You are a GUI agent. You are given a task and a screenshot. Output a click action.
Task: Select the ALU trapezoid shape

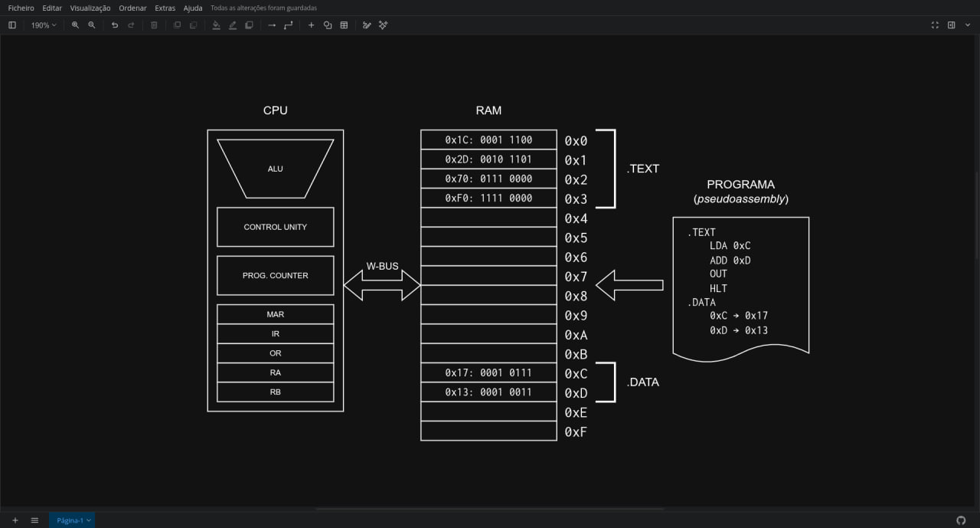tap(275, 169)
